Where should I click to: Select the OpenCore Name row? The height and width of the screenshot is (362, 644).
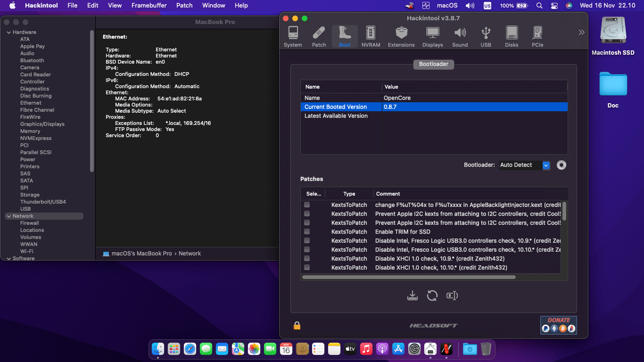tap(434, 98)
